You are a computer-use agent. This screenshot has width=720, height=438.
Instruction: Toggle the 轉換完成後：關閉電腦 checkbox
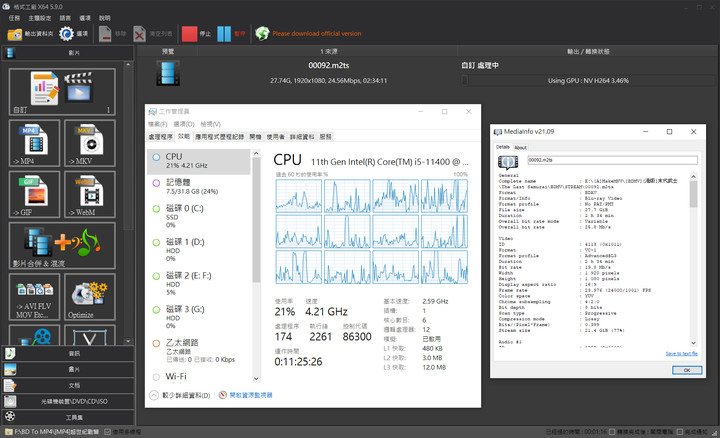[x=612, y=432]
